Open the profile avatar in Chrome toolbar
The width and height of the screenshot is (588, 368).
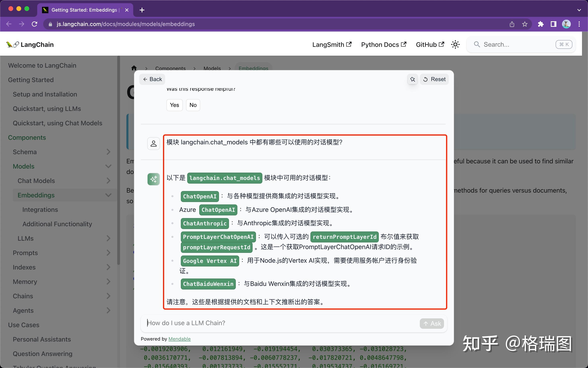(566, 24)
